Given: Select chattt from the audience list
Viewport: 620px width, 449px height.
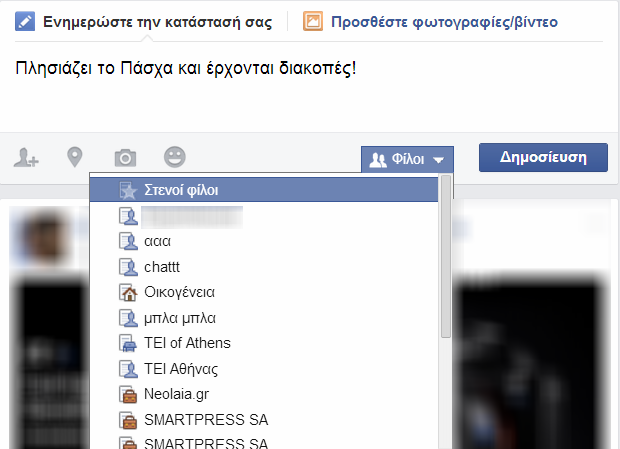Looking at the screenshot, I should point(163,267).
